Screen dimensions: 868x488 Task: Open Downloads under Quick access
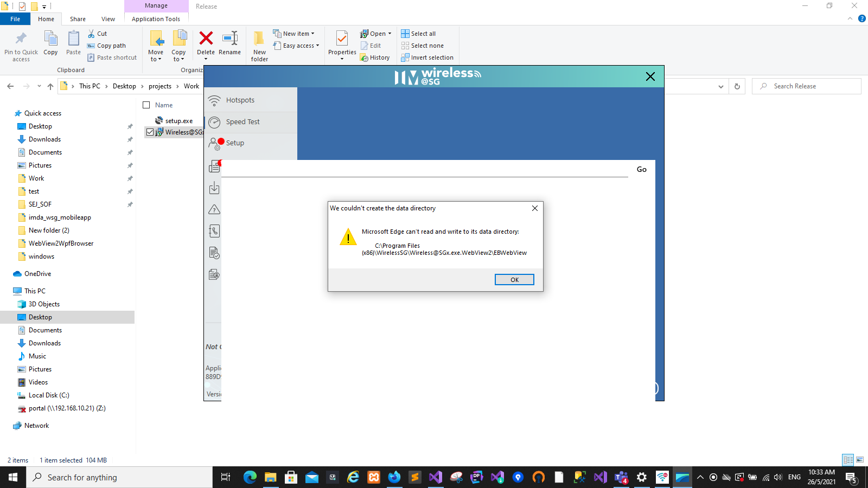(x=44, y=139)
